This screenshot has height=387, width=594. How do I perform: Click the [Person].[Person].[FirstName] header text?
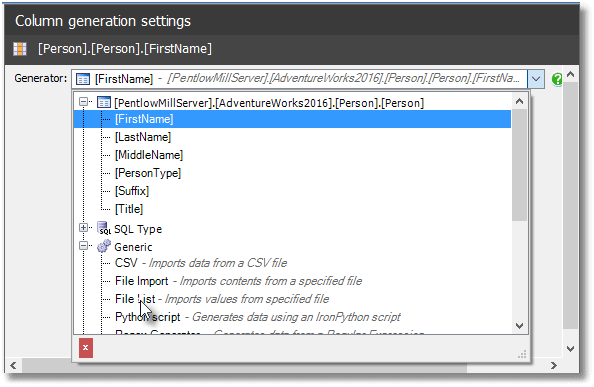click(125, 49)
